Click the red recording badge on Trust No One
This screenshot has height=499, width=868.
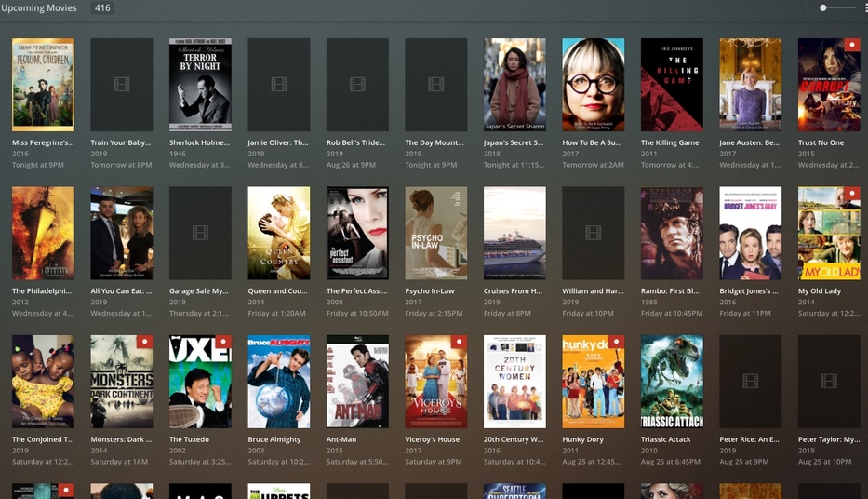[852, 45]
